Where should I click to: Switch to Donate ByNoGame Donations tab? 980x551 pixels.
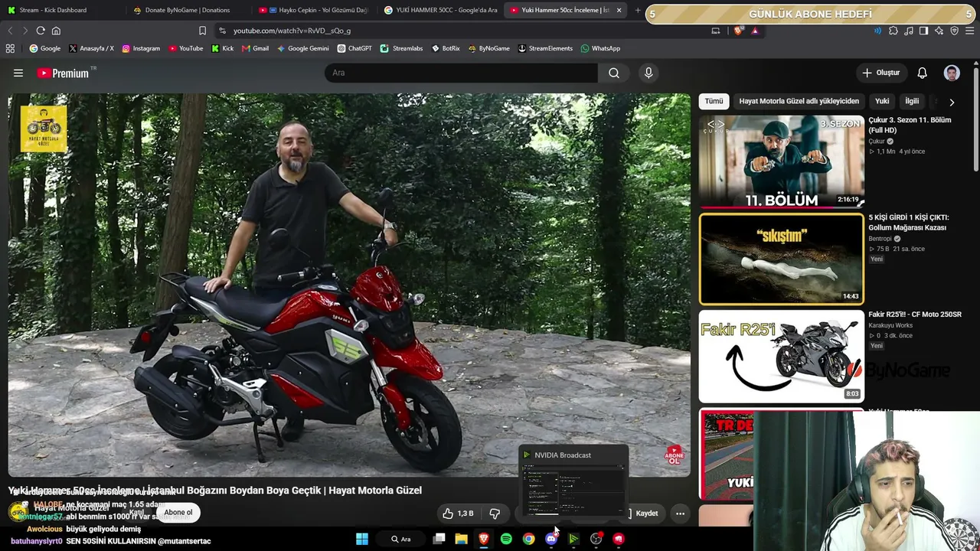[x=186, y=10]
